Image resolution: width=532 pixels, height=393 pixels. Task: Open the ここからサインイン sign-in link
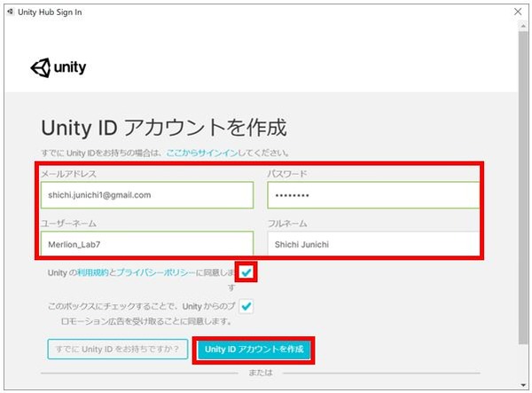click(202, 153)
